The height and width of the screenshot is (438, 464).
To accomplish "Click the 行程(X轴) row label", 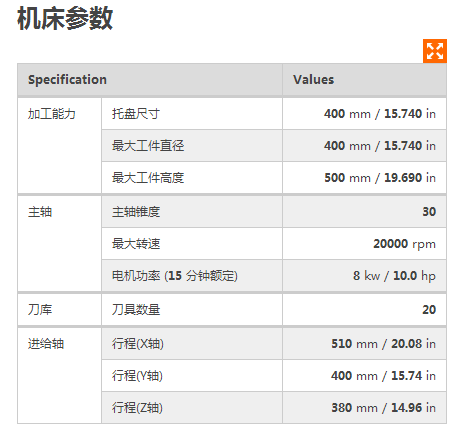I will click(x=138, y=344).
